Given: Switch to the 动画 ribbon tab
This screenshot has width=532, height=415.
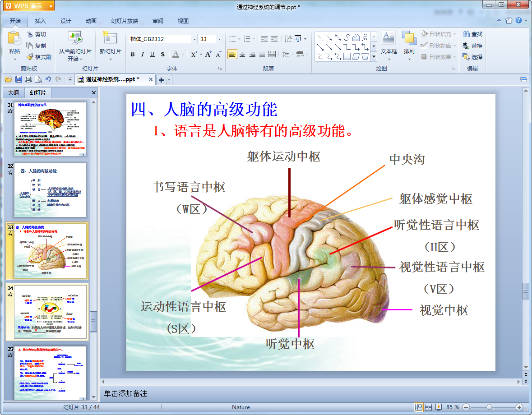Looking at the screenshot, I should (91, 21).
